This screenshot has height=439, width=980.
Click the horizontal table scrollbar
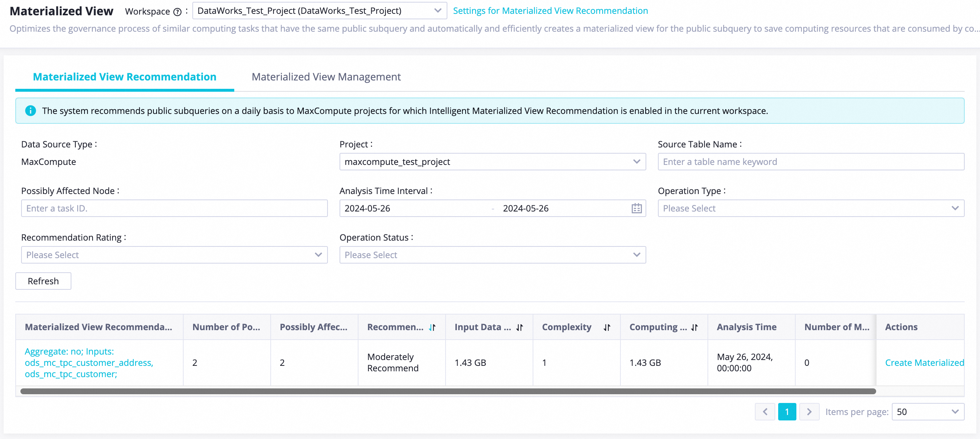[448, 391]
